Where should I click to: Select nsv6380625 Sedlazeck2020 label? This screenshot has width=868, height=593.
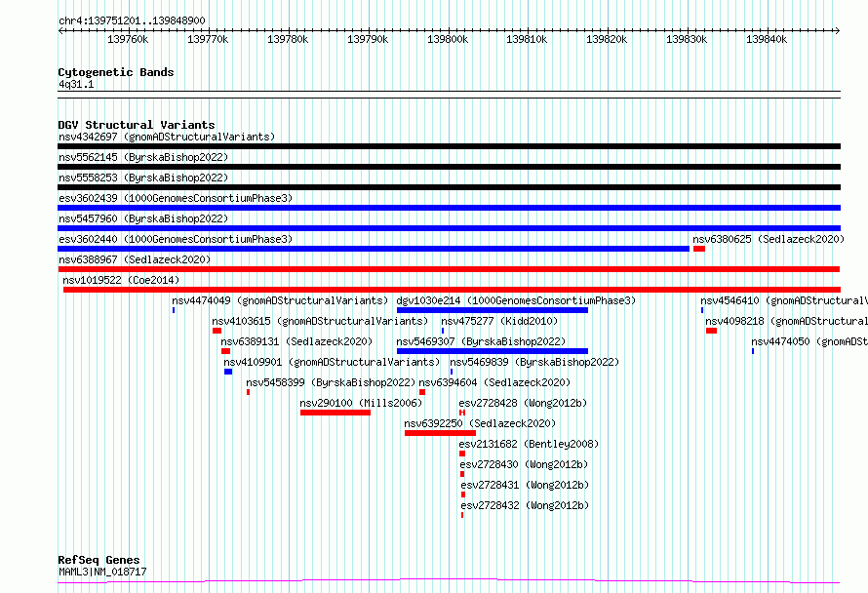click(x=769, y=239)
